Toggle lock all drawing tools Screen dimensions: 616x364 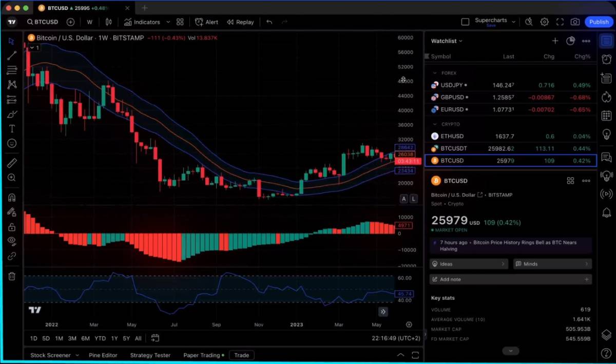click(x=11, y=227)
